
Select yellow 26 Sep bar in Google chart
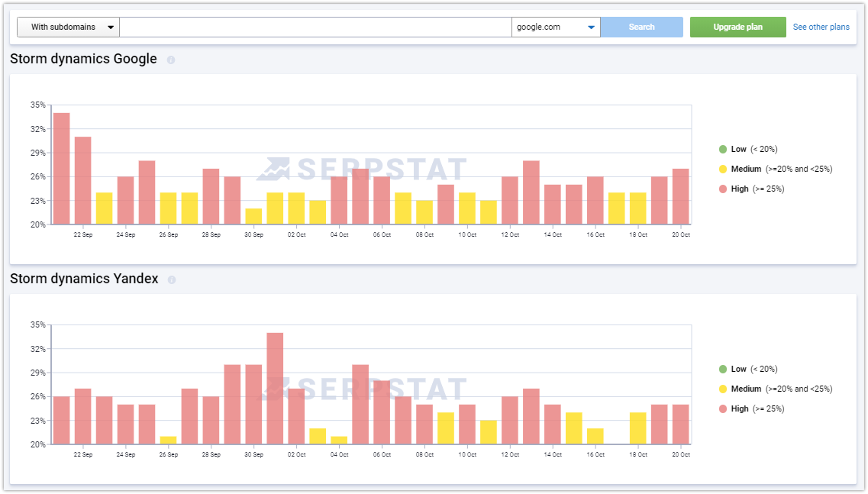point(168,208)
